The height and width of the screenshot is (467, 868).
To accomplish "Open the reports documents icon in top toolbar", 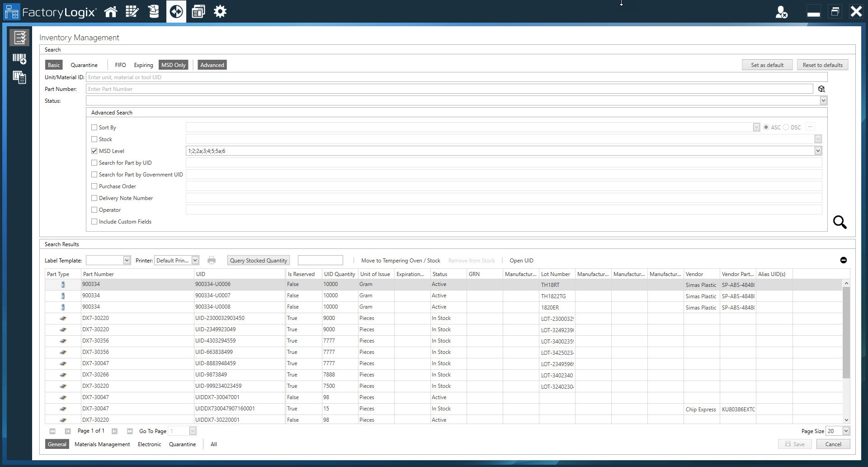I will (198, 11).
